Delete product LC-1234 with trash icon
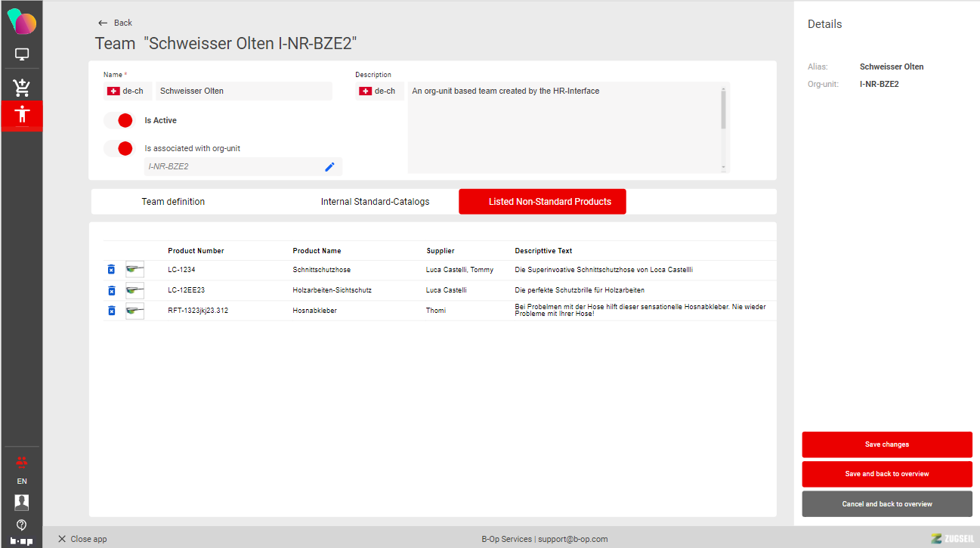The width and height of the screenshot is (980, 548). point(111,270)
